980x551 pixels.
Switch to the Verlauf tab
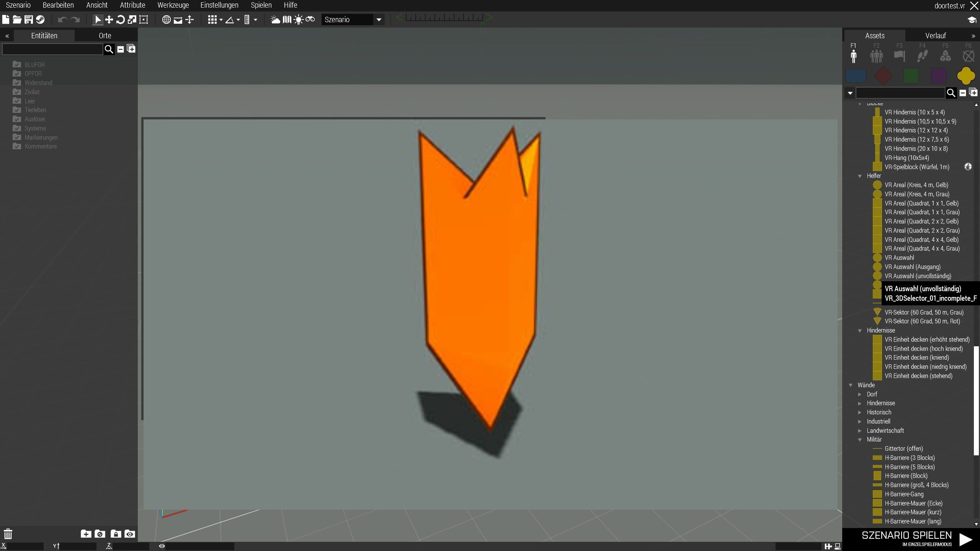[x=935, y=36]
